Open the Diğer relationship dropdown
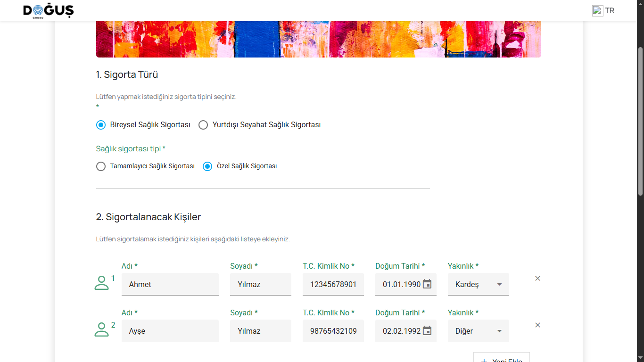The image size is (644, 362). click(x=478, y=331)
